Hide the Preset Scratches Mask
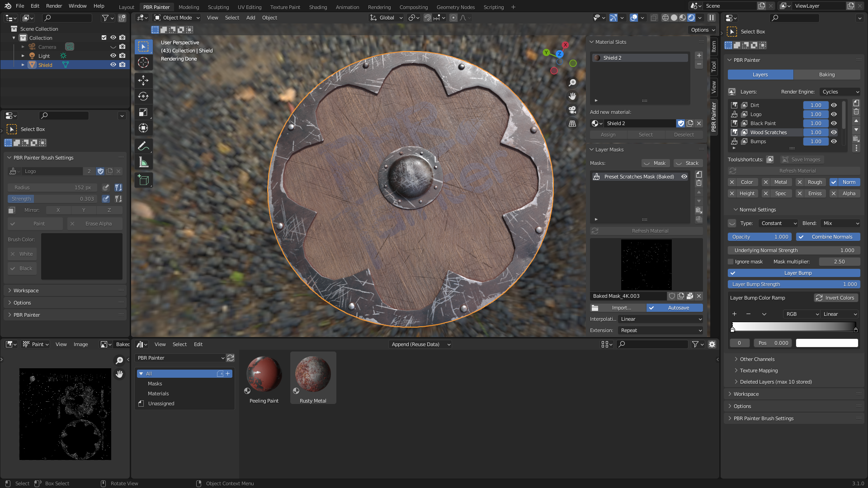This screenshot has height=488, width=868. tap(684, 177)
